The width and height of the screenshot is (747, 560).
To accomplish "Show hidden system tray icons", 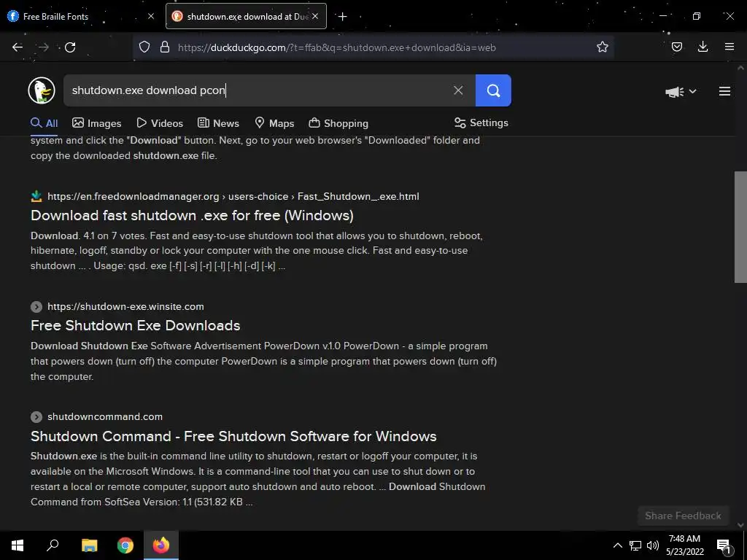I will tap(617, 545).
